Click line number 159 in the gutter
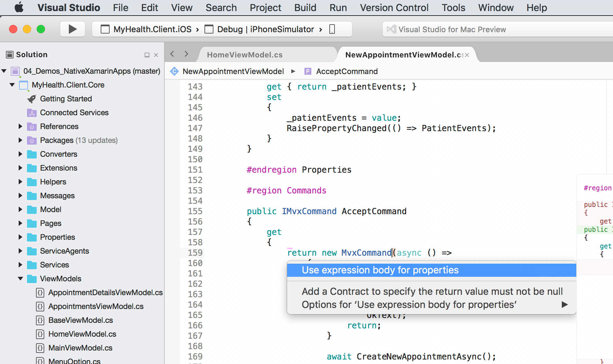 pos(195,253)
